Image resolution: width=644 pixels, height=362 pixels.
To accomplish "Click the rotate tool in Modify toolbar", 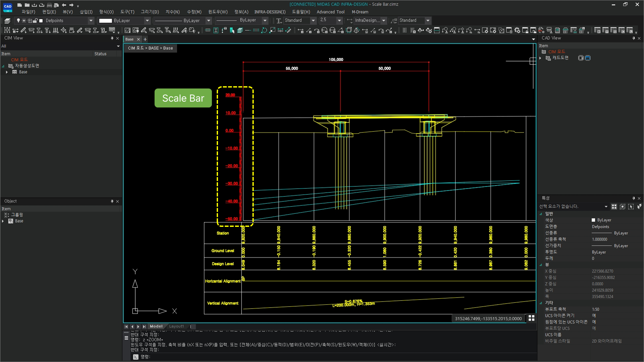I will tap(264, 30).
